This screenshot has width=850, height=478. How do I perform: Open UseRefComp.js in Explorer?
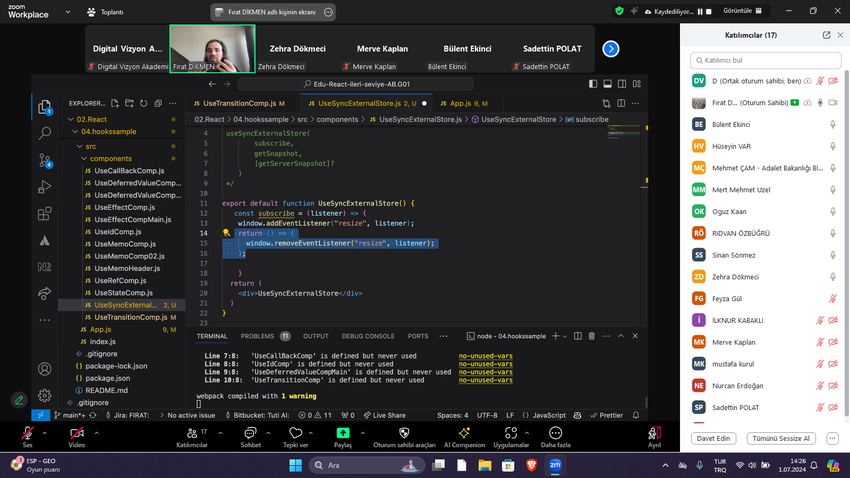[120, 281]
